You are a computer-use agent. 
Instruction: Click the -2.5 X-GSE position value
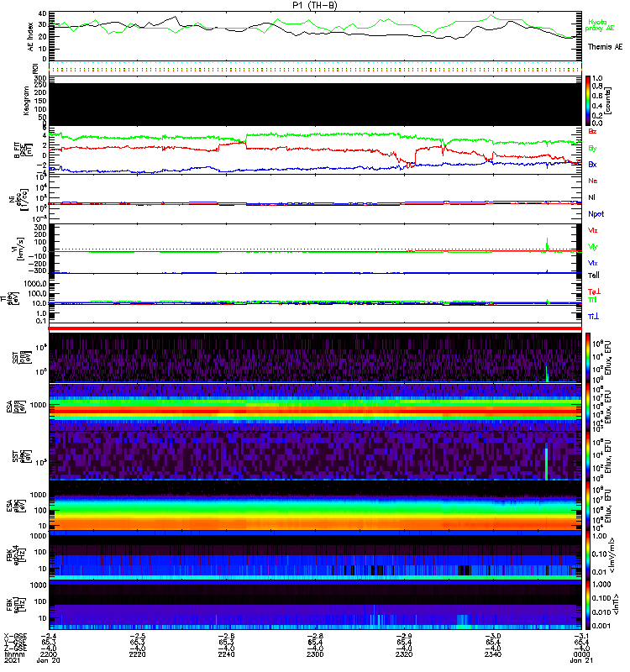(x=138, y=636)
